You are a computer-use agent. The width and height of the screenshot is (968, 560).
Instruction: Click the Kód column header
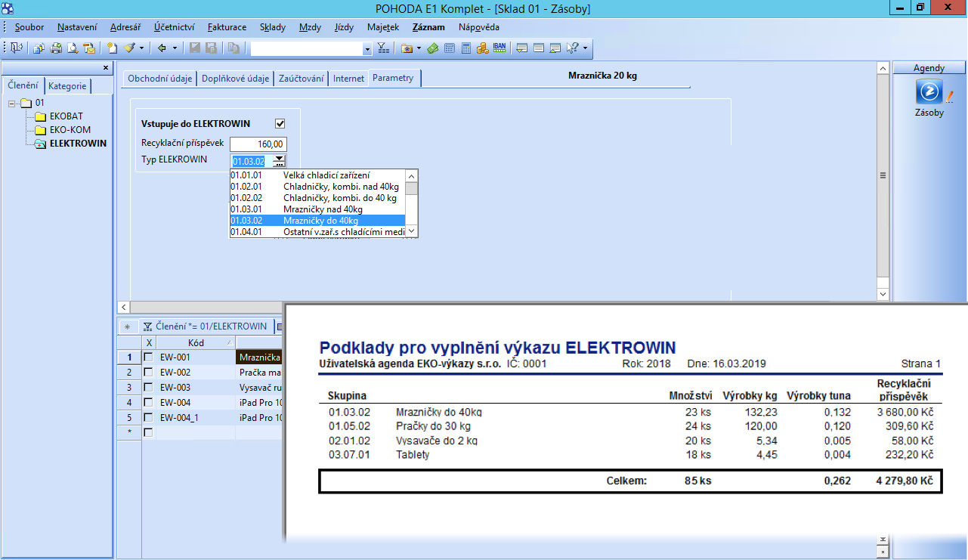[196, 342]
